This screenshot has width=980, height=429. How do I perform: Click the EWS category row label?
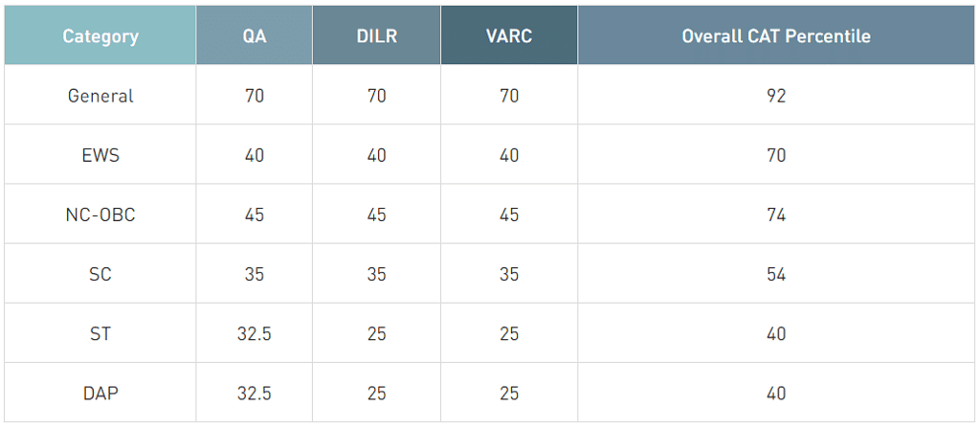(x=100, y=155)
